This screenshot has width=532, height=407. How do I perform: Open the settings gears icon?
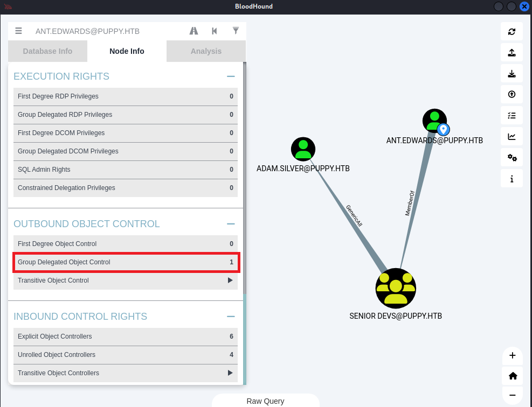[x=512, y=158]
